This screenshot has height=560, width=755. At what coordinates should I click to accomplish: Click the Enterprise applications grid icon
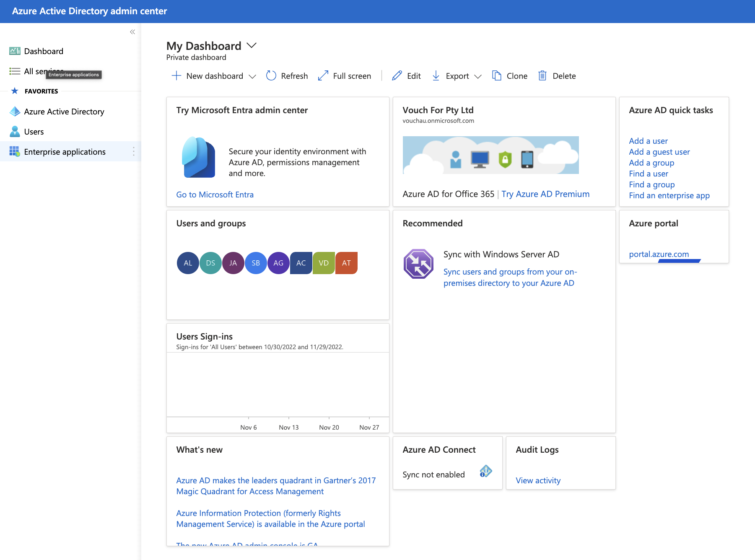(x=15, y=151)
